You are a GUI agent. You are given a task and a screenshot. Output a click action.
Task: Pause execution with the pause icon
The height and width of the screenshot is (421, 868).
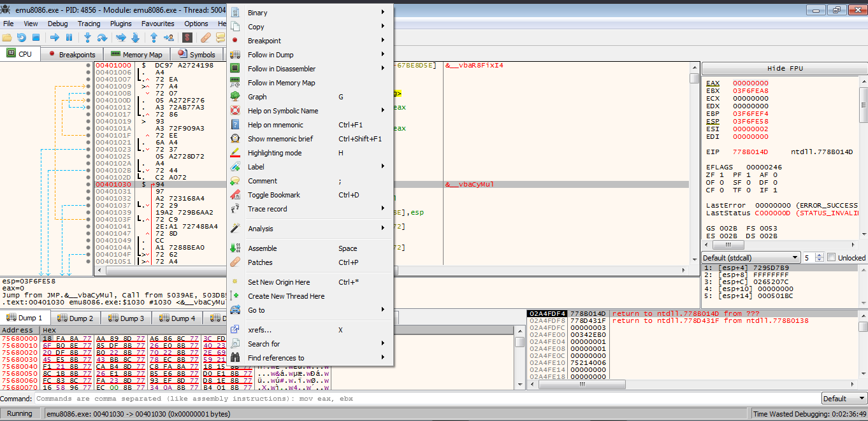click(69, 38)
